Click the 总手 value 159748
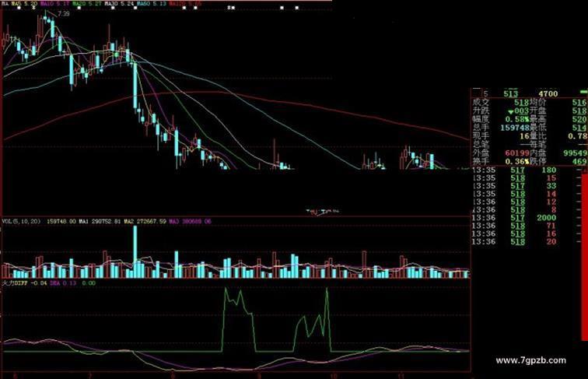 coord(515,128)
